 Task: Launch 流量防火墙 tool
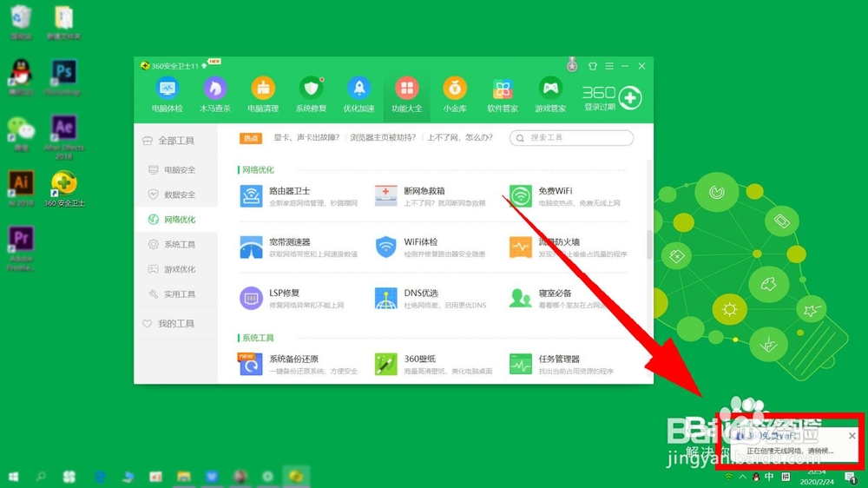(568, 247)
